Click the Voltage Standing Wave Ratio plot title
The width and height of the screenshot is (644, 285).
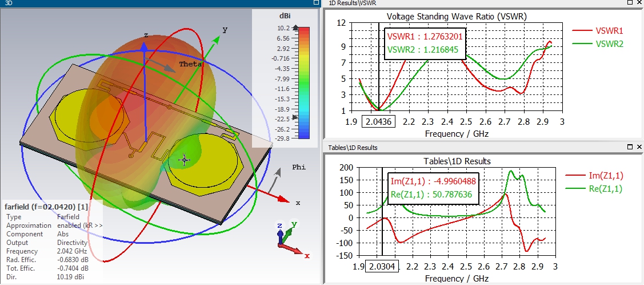coord(457,17)
